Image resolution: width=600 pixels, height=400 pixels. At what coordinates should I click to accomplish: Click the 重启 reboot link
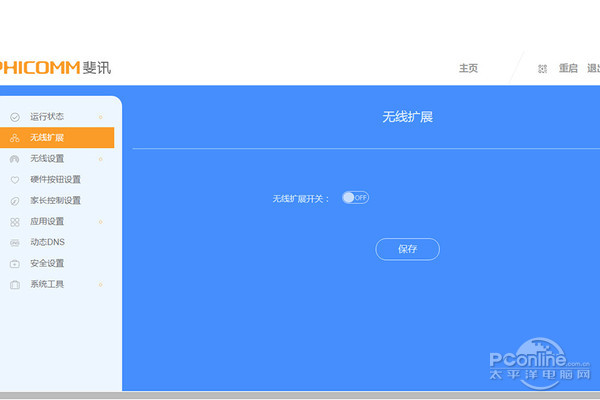[568, 69]
